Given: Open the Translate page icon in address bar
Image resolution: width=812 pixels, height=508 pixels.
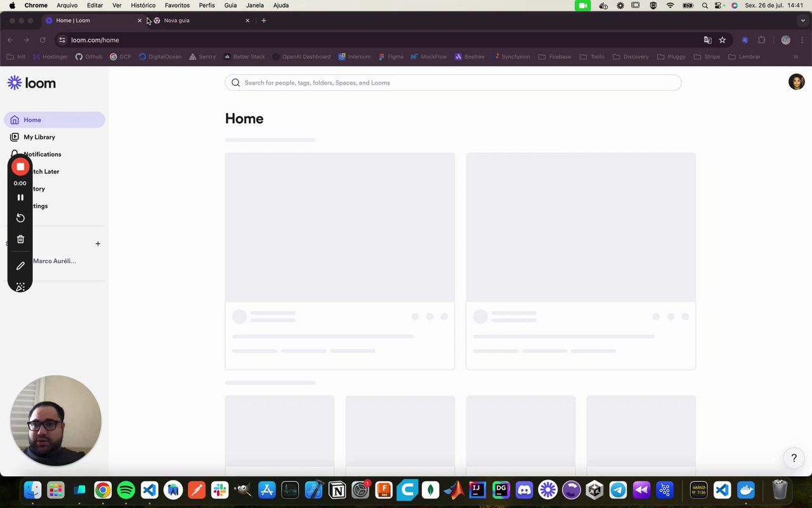Looking at the screenshot, I should click(708, 40).
